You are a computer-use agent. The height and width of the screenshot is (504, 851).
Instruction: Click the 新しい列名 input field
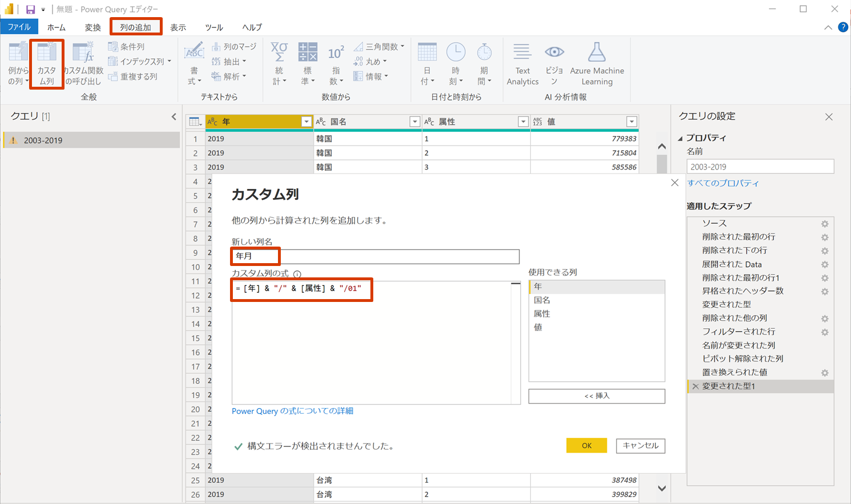(x=376, y=256)
